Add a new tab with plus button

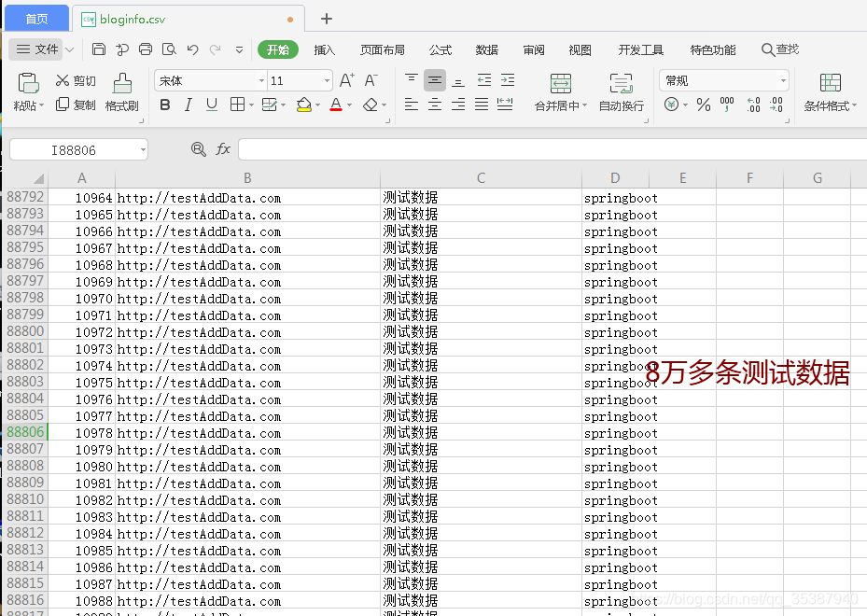click(x=327, y=19)
